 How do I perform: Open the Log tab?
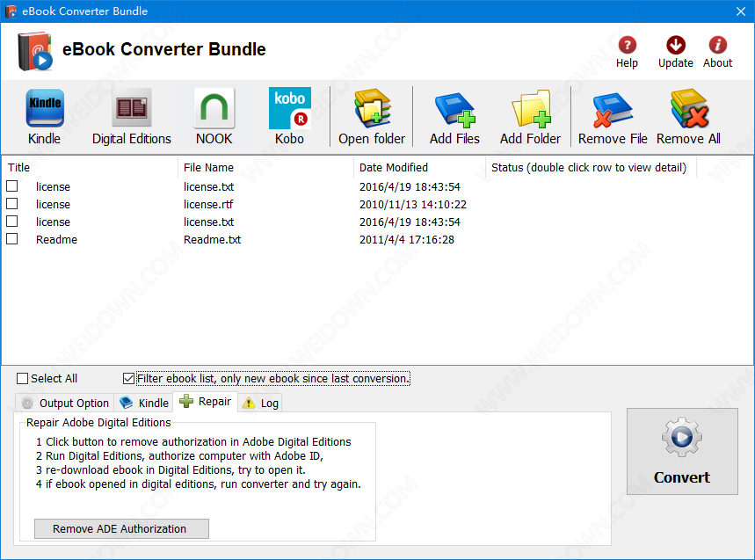[260, 403]
